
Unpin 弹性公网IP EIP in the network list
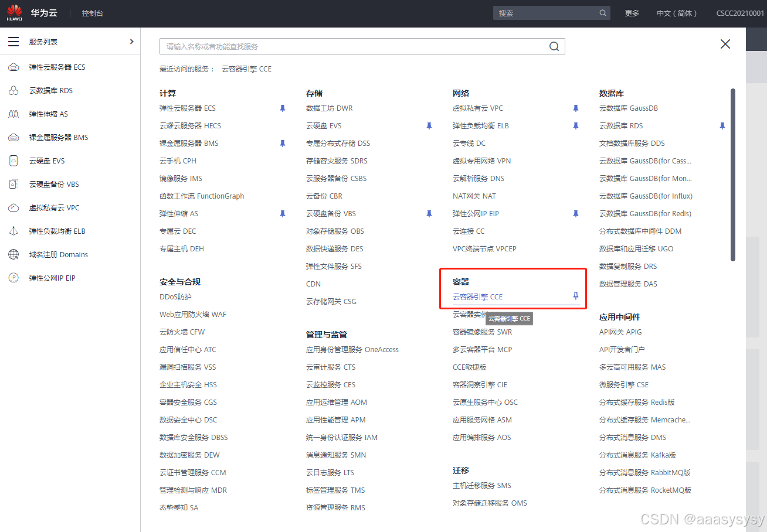(x=576, y=214)
